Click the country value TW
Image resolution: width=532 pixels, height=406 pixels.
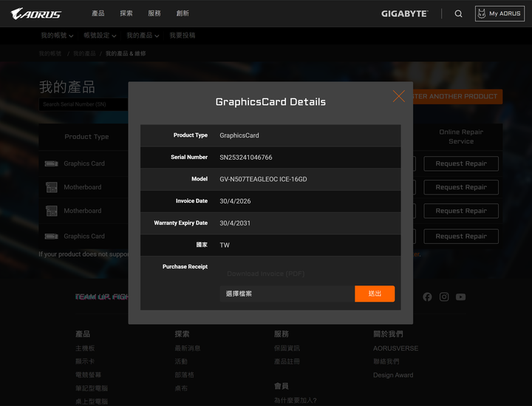point(225,245)
